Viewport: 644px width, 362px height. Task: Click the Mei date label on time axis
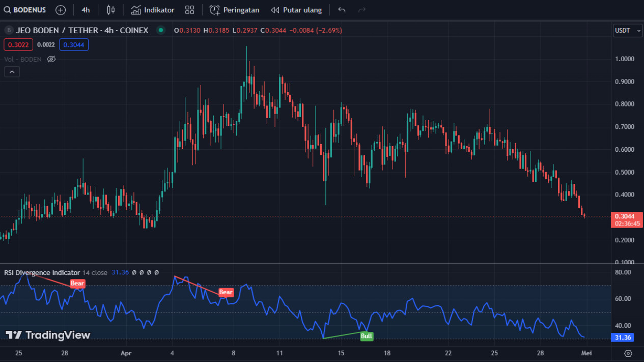[587, 353]
